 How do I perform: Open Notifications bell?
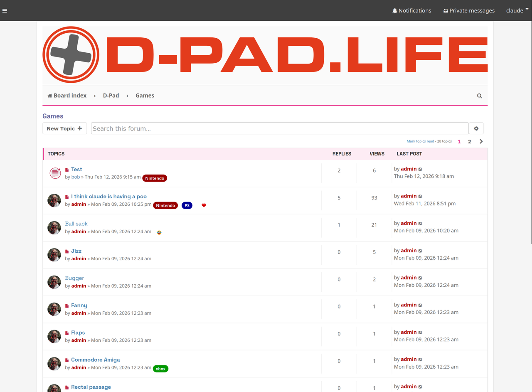click(411, 10)
